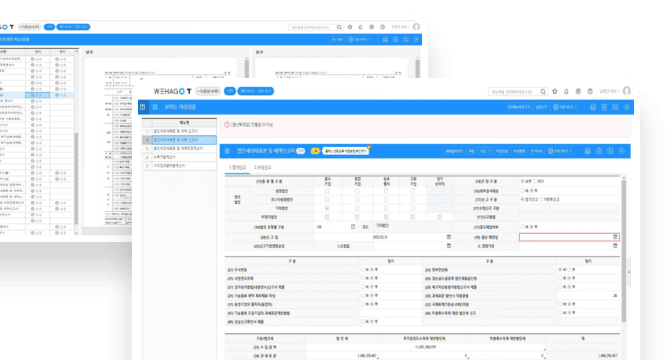
Task: Click the circular arrow icon at the right end of the form bar
Action: pyautogui.click(x=621, y=151)
